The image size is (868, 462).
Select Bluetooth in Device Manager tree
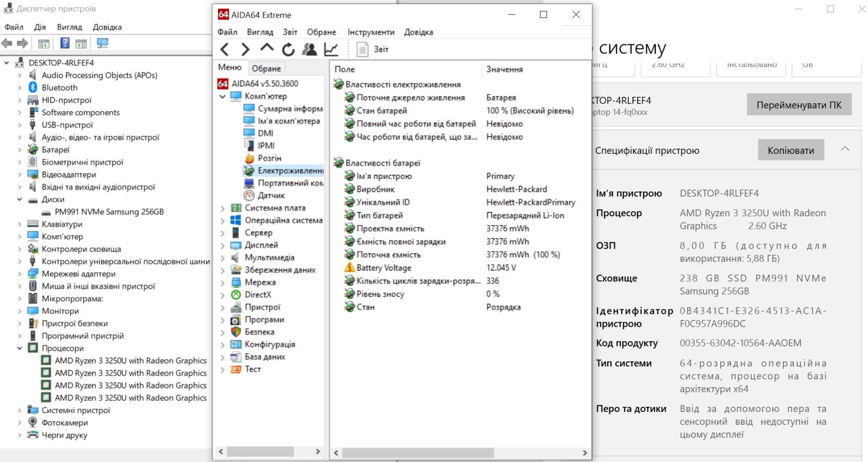tap(59, 88)
